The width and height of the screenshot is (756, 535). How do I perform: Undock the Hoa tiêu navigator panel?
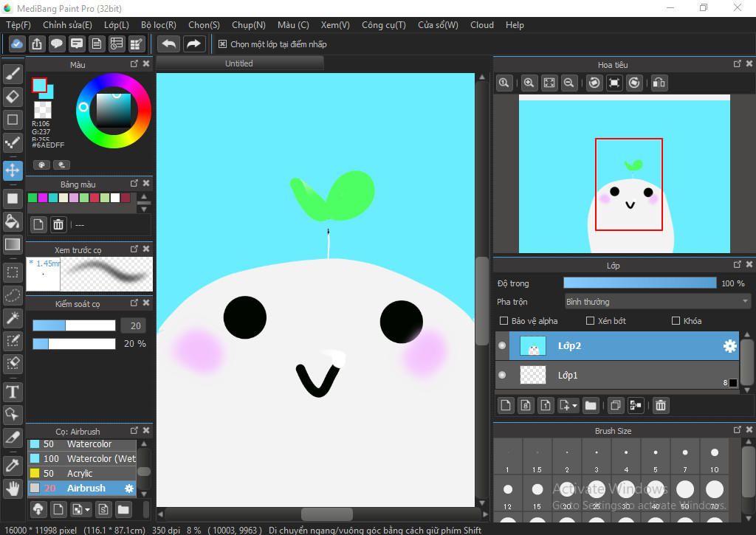pyautogui.click(x=738, y=63)
